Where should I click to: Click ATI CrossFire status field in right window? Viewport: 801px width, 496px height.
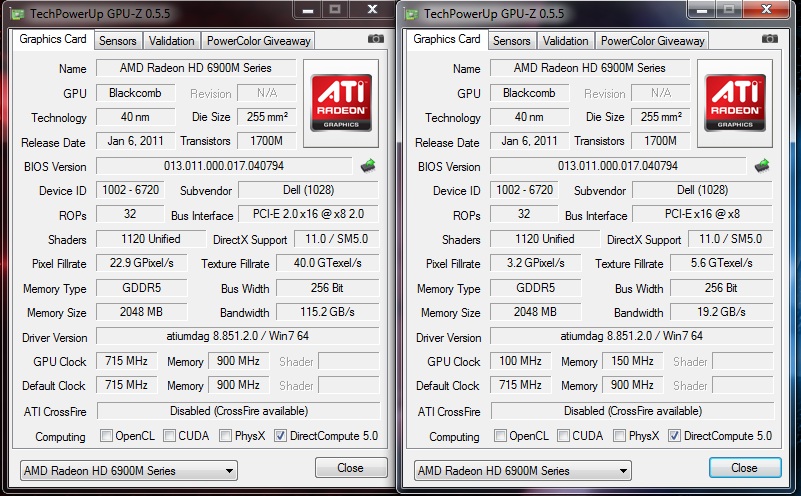(632, 411)
